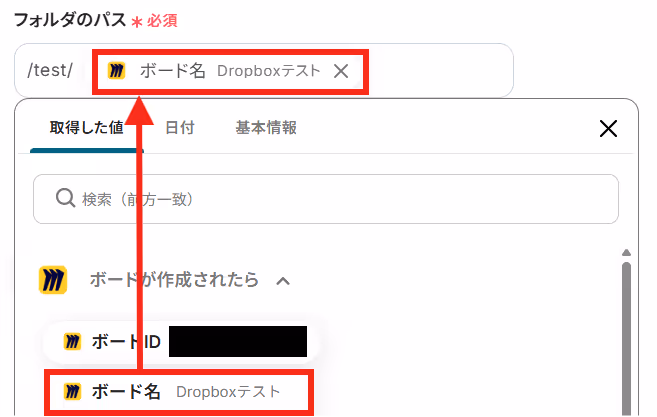Click the scrollbar up arrow
The image size is (657, 417).
tap(626, 252)
